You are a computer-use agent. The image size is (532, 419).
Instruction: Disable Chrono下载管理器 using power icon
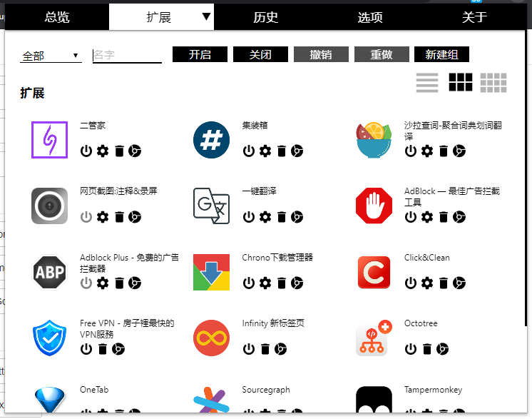point(249,283)
